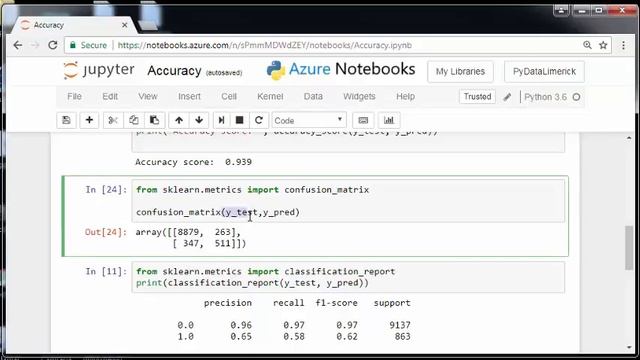Select the Accuracy browser tab
Viewport: 640px width, 360px height.
pyautogui.click(x=73, y=25)
